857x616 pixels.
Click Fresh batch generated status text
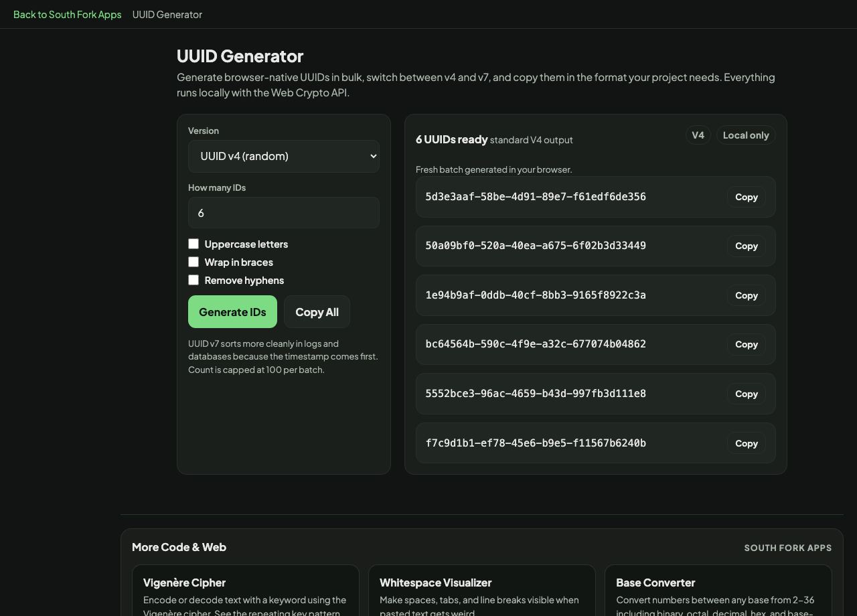pos(494,169)
